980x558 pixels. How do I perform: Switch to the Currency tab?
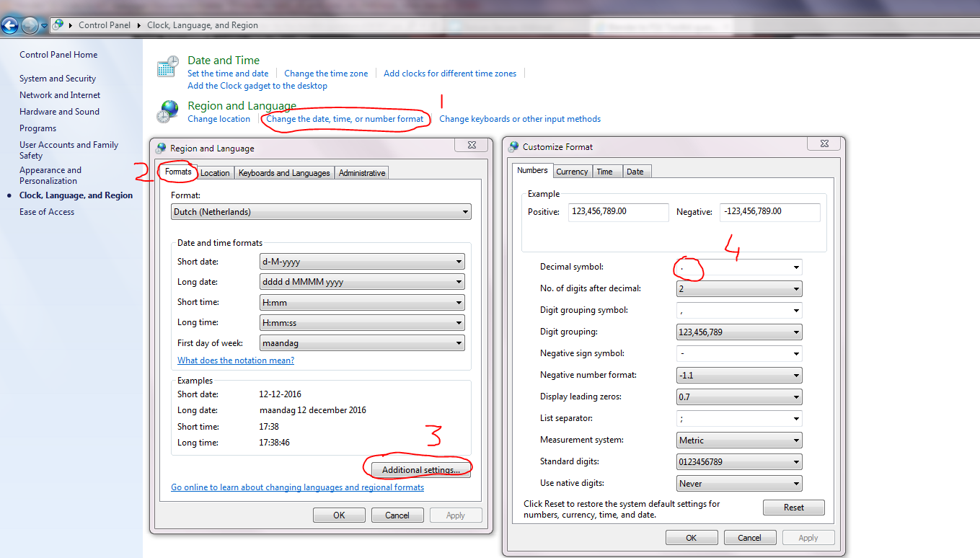572,172
